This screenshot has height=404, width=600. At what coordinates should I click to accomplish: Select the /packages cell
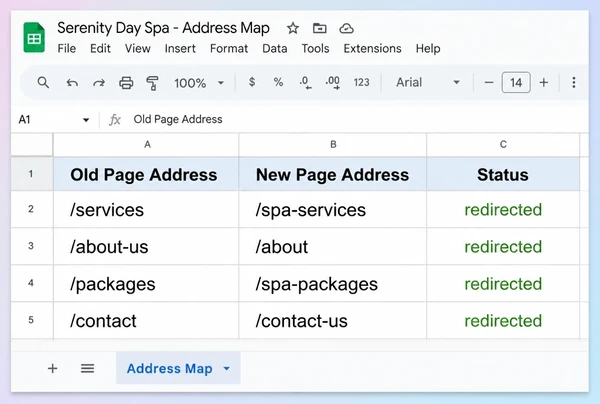point(146,283)
